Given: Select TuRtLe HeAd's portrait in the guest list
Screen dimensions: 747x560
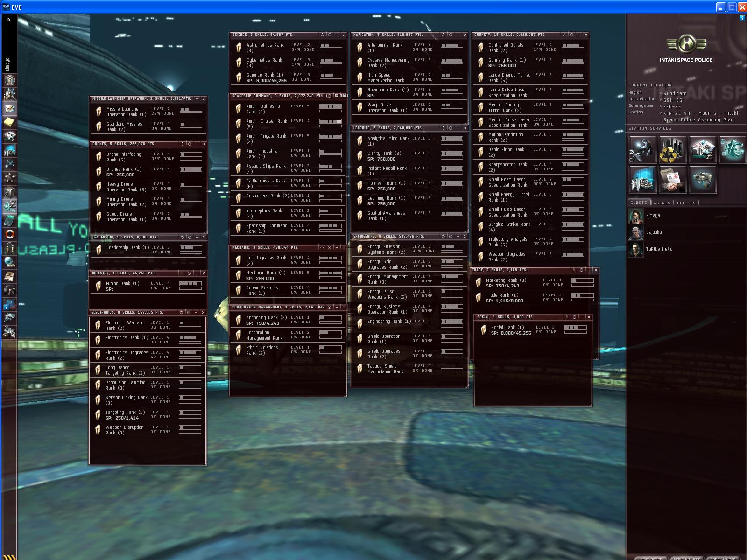Looking at the screenshot, I should coord(635,249).
